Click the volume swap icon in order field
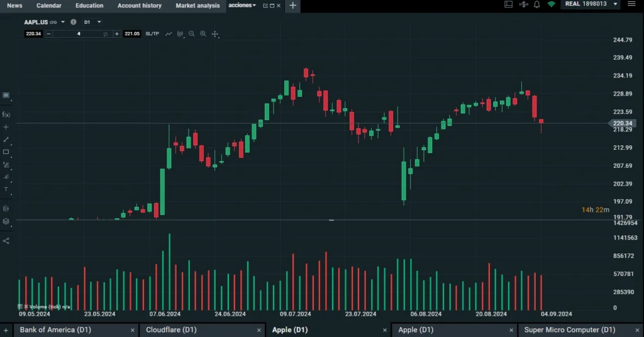The width and height of the screenshot is (644, 337). (x=106, y=34)
